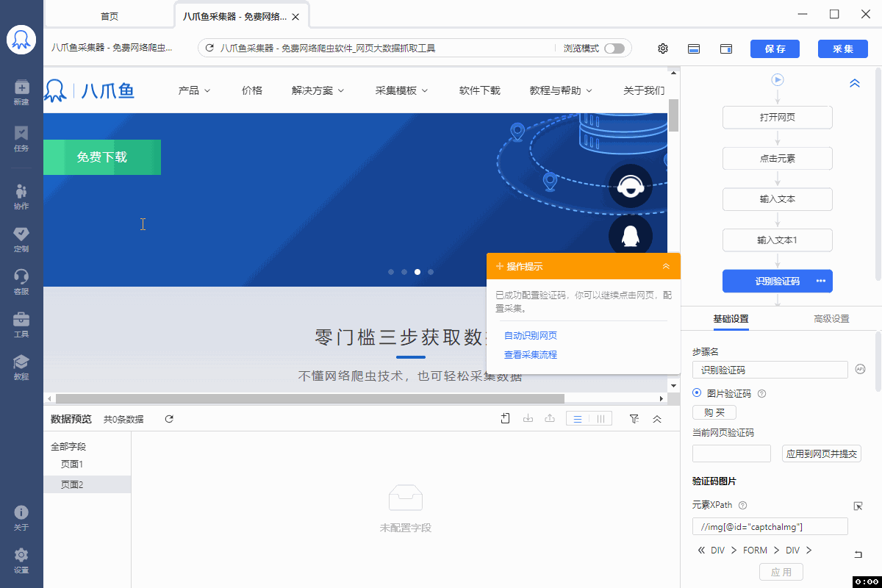Click the 查看采集流程 link

[x=531, y=355]
